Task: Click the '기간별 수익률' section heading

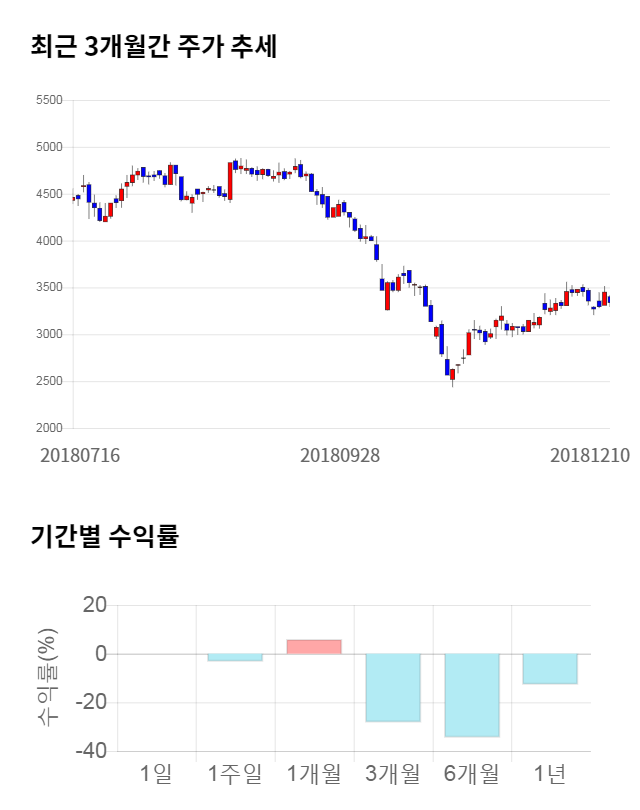Action: point(104,537)
